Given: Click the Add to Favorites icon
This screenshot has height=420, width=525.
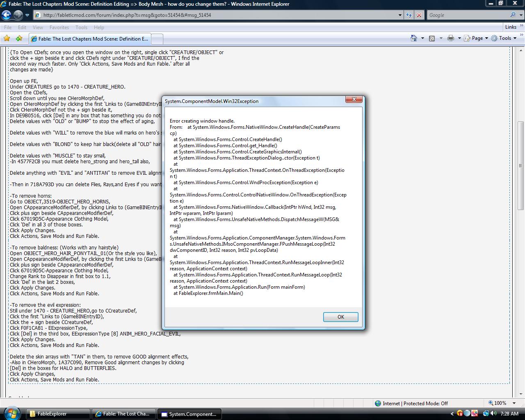Looking at the screenshot, I should pyautogui.click(x=19, y=39).
